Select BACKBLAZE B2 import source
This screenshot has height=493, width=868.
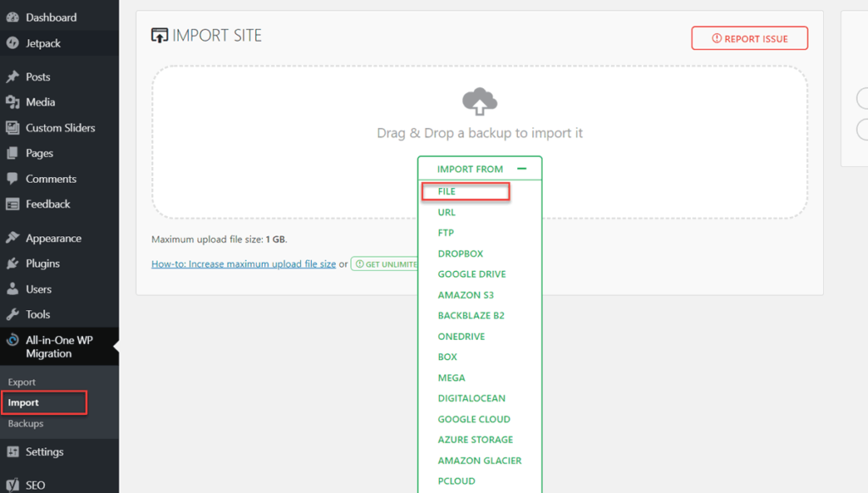(x=471, y=315)
